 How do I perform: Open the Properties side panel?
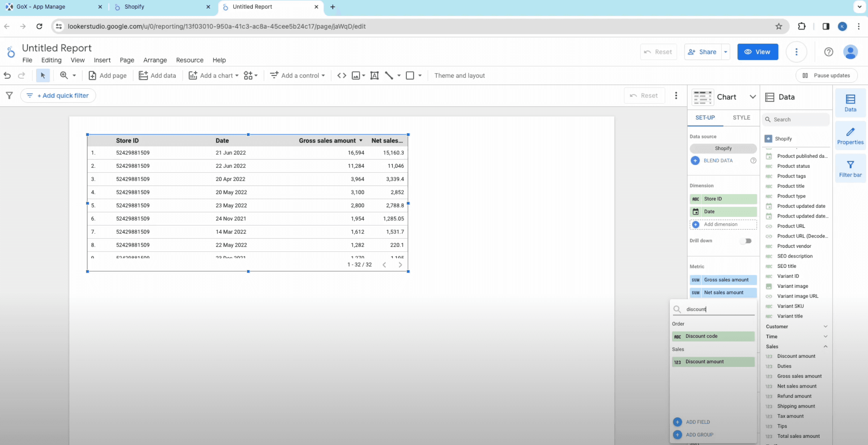click(x=850, y=136)
